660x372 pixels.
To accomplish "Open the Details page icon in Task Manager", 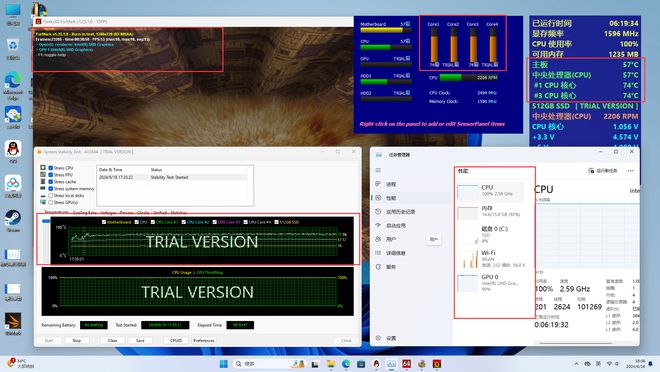I will tap(378, 253).
